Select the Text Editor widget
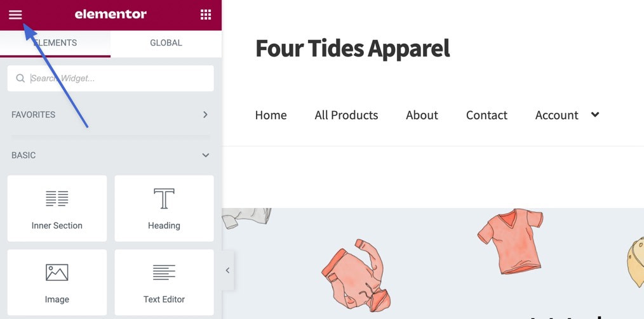Image resolution: width=644 pixels, height=319 pixels. 164,282
